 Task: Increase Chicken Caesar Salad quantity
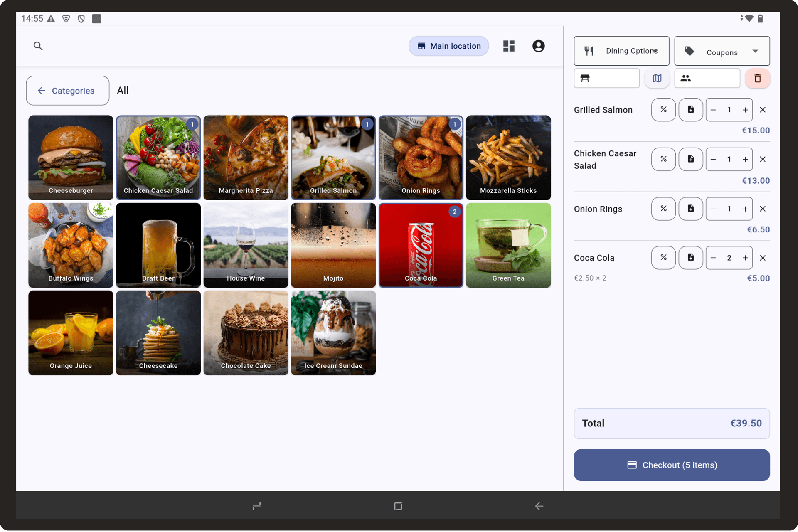tap(745, 159)
